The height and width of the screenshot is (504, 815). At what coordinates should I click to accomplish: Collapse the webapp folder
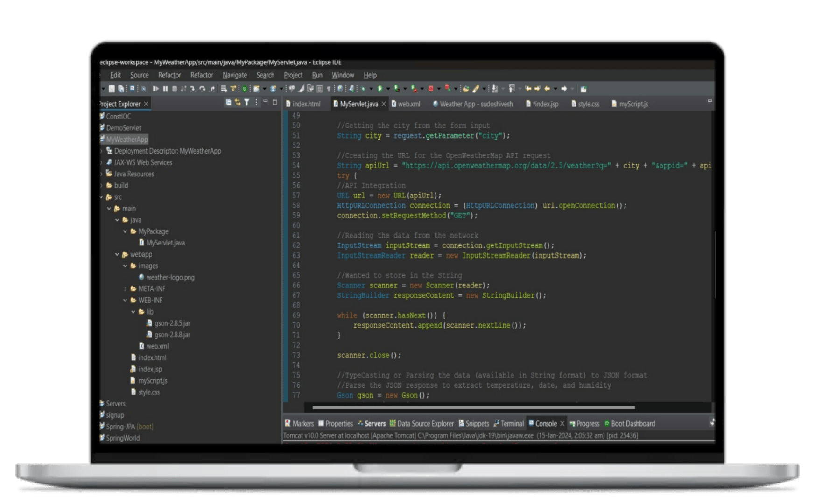[x=117, y=254]
